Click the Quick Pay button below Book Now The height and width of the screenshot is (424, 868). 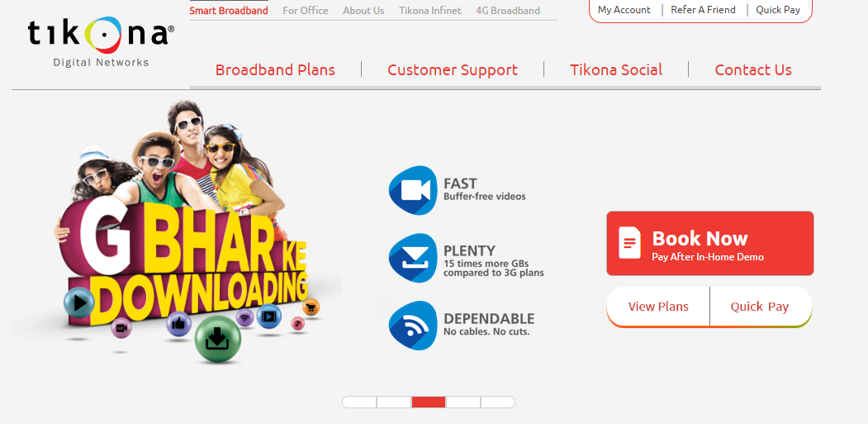(x=760, y=307)
